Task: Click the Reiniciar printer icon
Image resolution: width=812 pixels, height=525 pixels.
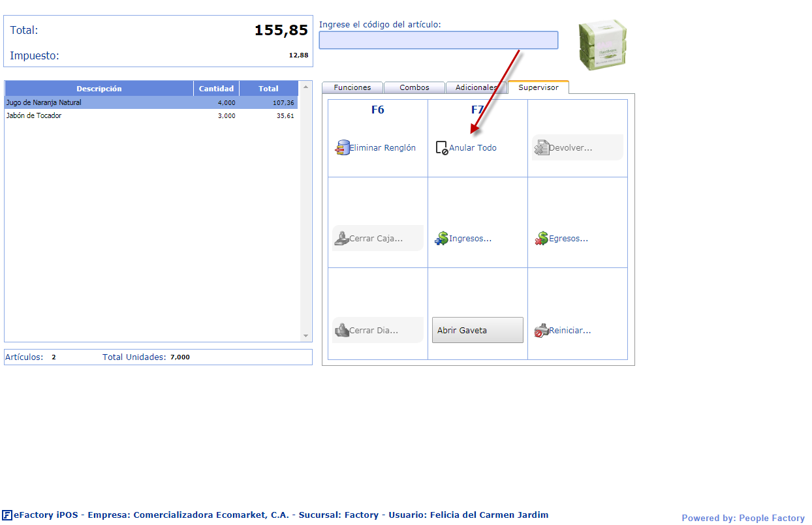Action: point(541,331)
